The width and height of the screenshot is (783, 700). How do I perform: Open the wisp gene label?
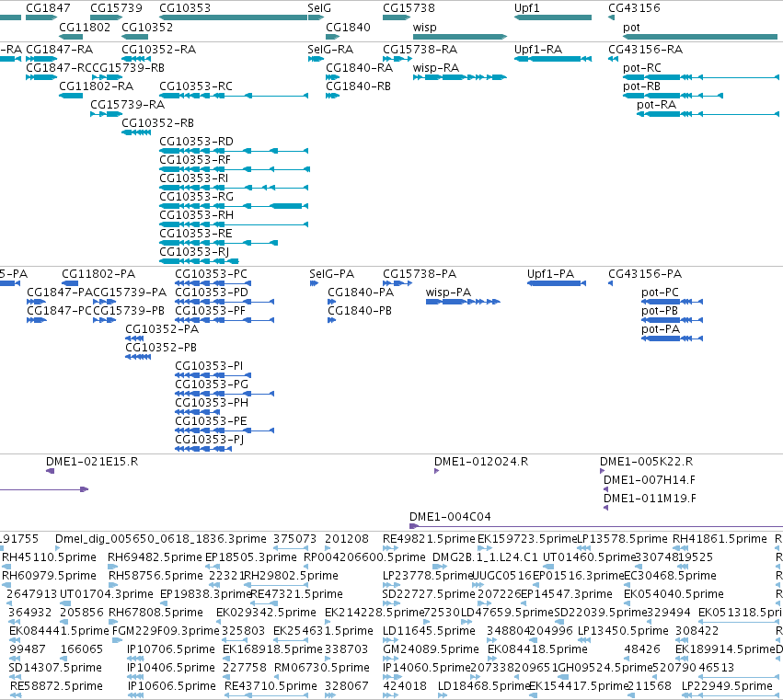click(x=424, y=28)
